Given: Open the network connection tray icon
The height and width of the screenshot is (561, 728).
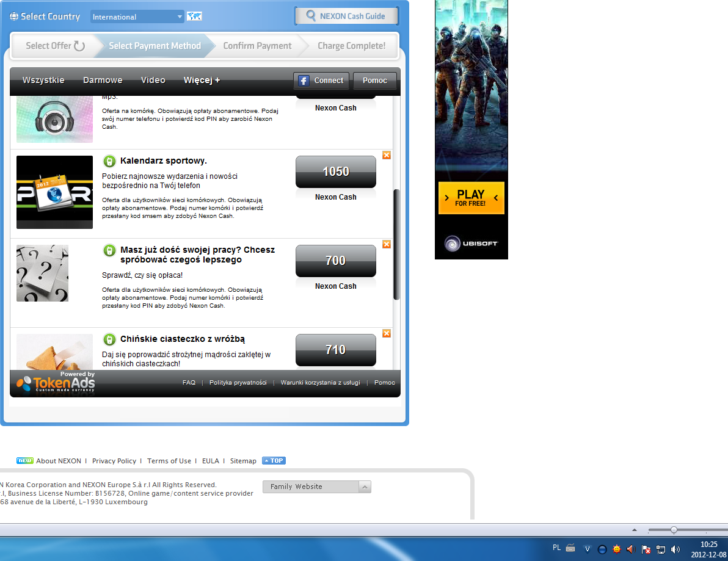Looking at the screenshot, I should coord(661,549).
